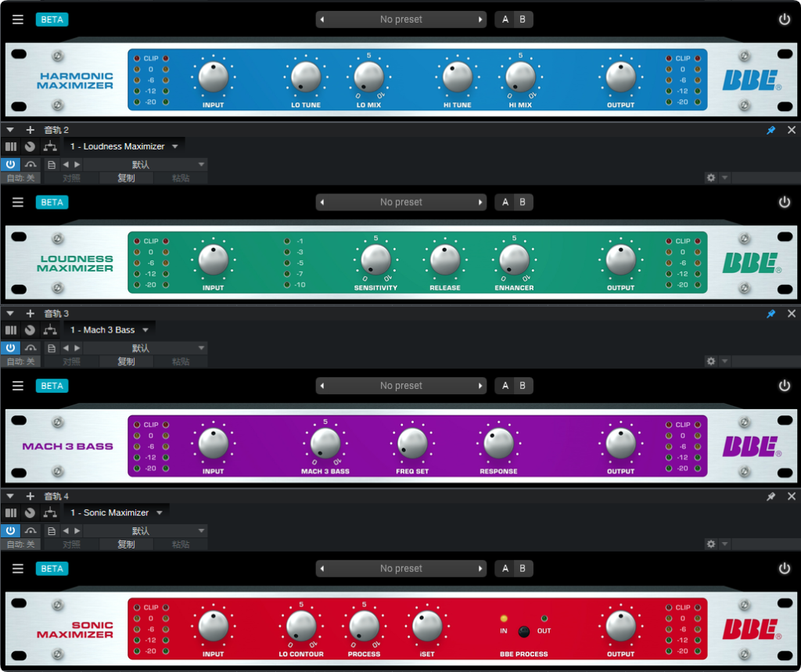Open No preset list in Mach 3 Bass
The image size is (801, 672).
[401, 386]
